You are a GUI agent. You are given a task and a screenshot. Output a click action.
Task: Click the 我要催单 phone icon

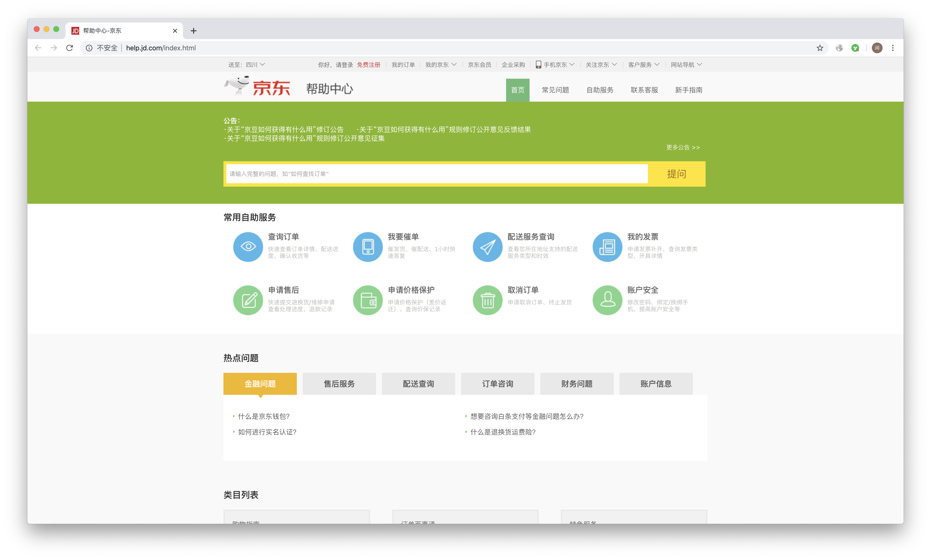pyautogui.click(x=367, y=247)
